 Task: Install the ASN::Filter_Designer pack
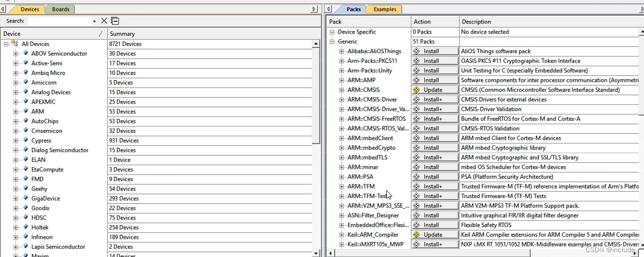pos(435,215)
